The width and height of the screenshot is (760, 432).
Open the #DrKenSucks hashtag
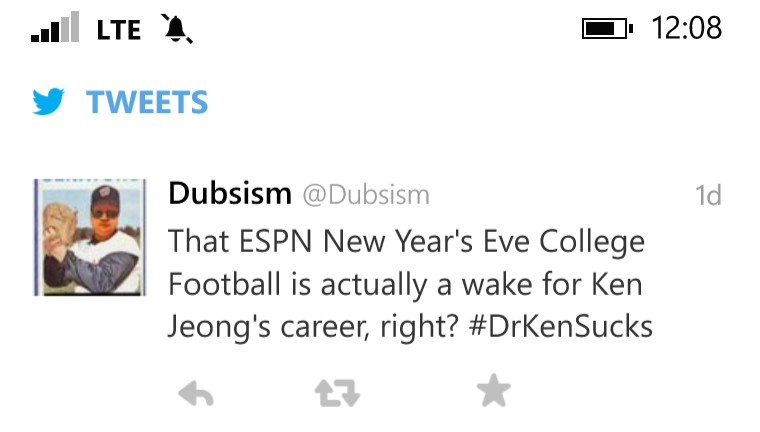click(x=560, y=327)
